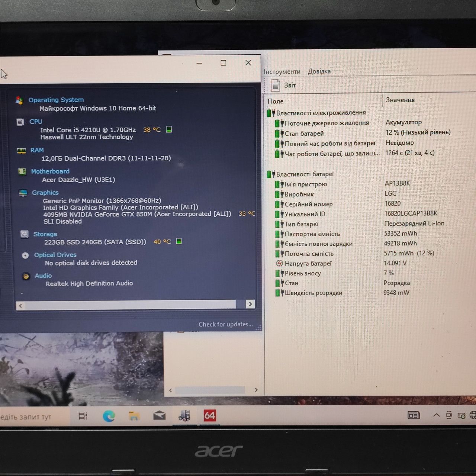Click the green CPU temperature indicator icon
This screenshot has height=476, width=476.
(169, 129)
